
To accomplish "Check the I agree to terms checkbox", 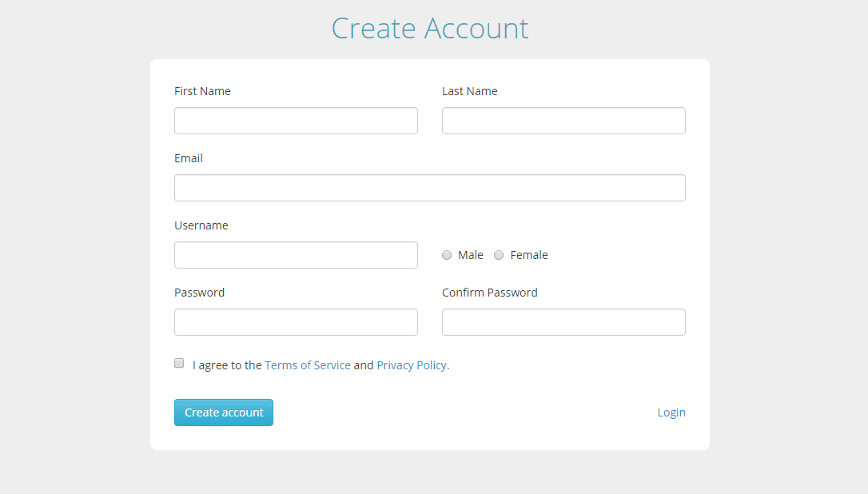I will pyautogui.click(x=179, y=363).
